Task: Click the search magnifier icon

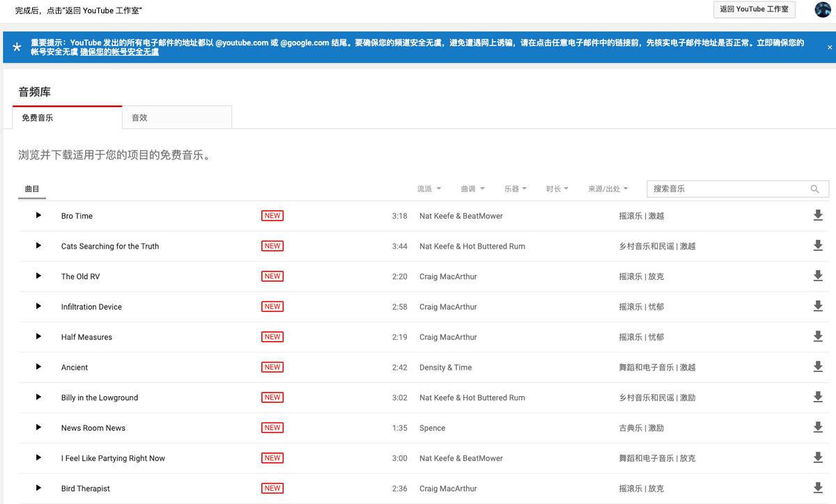Action: [x=814, y=189]
